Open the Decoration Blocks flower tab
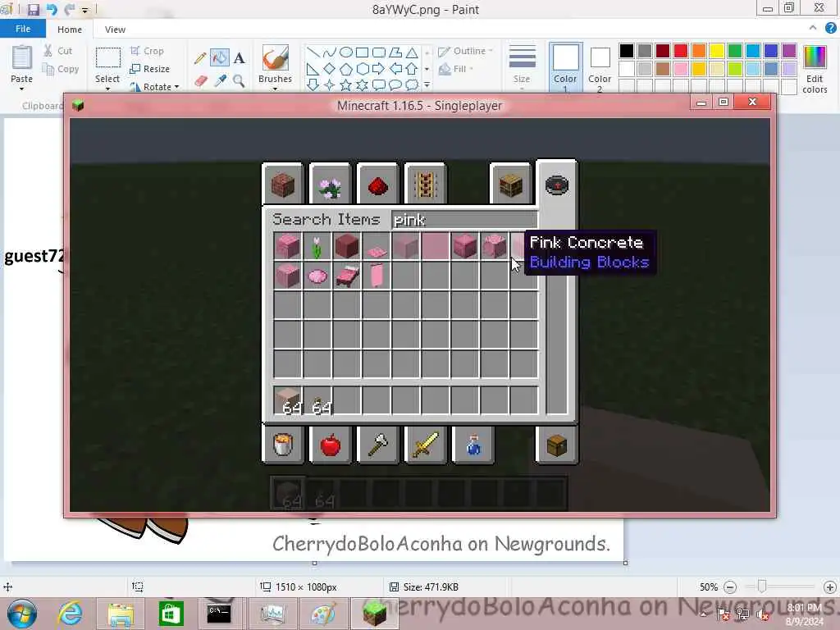This screenshot has width=840, height=630. tap(330, 185)
